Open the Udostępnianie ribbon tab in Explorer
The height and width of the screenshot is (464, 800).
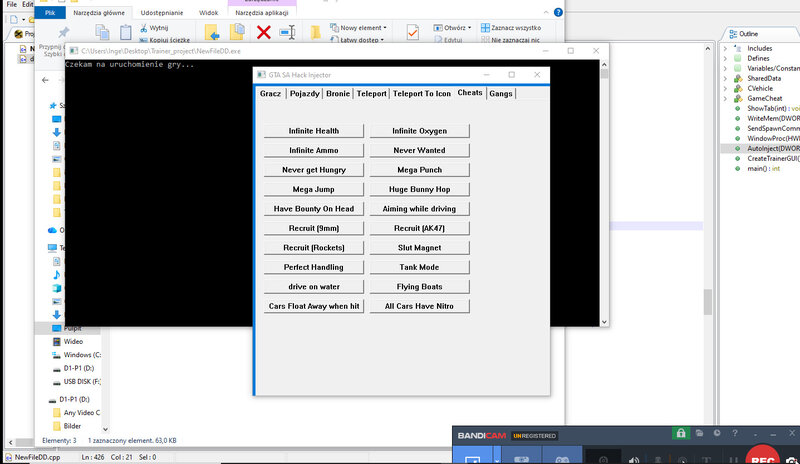162,13
